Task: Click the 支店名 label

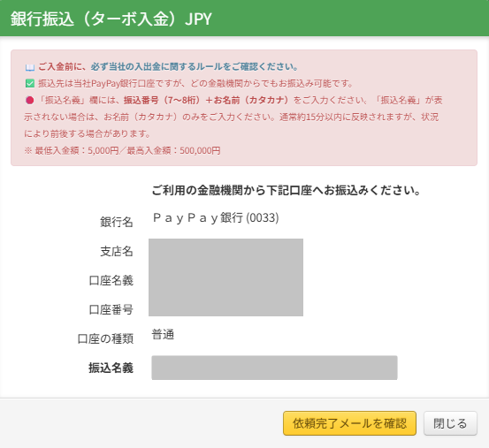Action: 117,251
